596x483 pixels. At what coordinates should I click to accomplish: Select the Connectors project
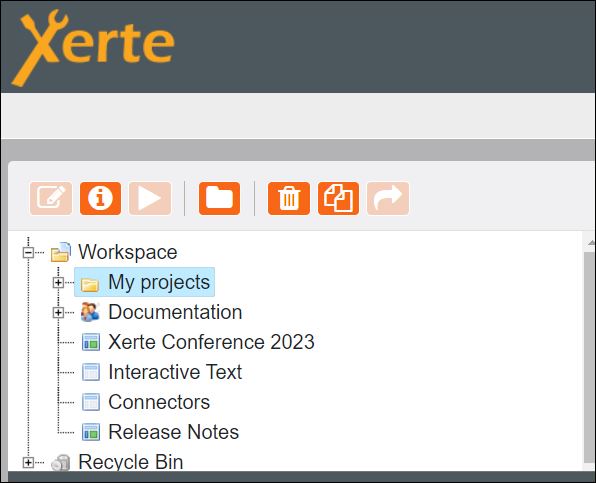pos(159,402)
